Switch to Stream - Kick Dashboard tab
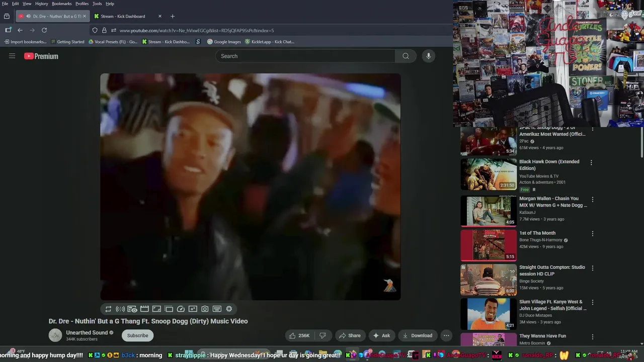 point(128,16)
